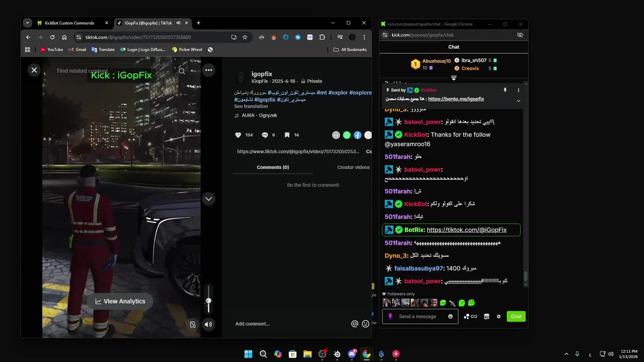The width and height of the screenshot is (644, 362).
Task: Switch to the Creator videos tab
Action: 353,167
